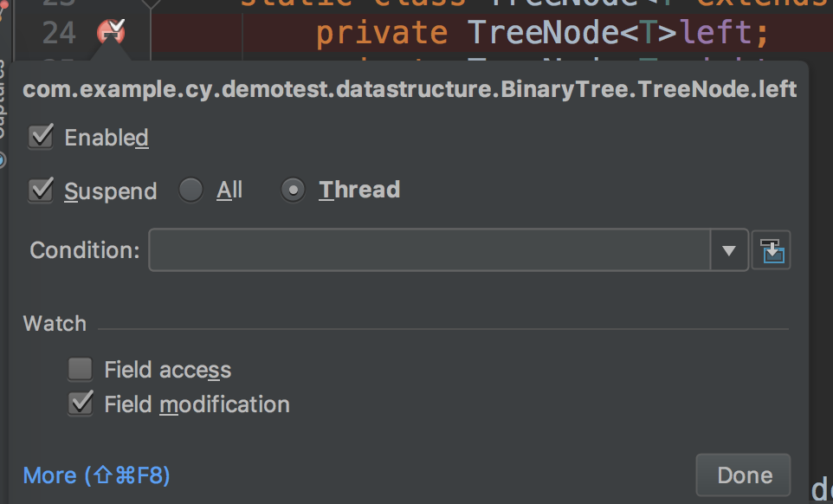Open the expanded condition editor icon

click(771, 249)
